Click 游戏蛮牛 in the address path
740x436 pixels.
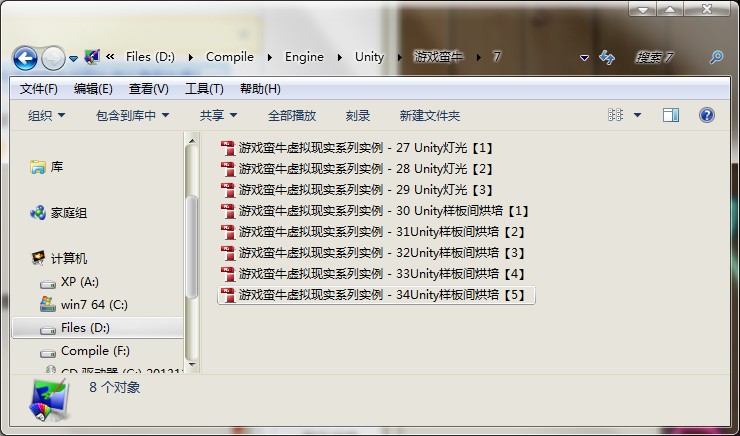[x=438, y=57]
